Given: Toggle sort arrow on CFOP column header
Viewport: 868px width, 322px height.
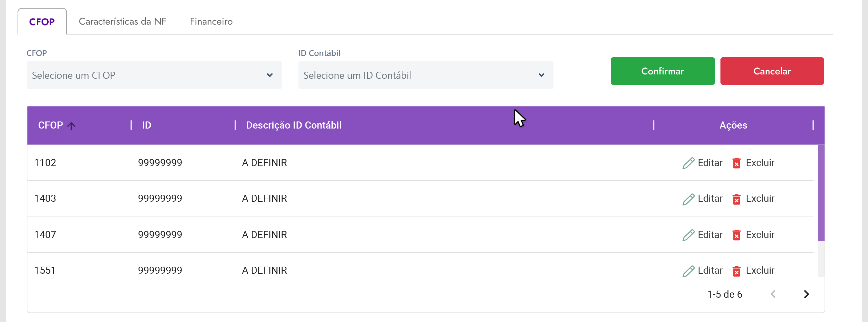Looking at the screenshot, I should click(71, 126).
